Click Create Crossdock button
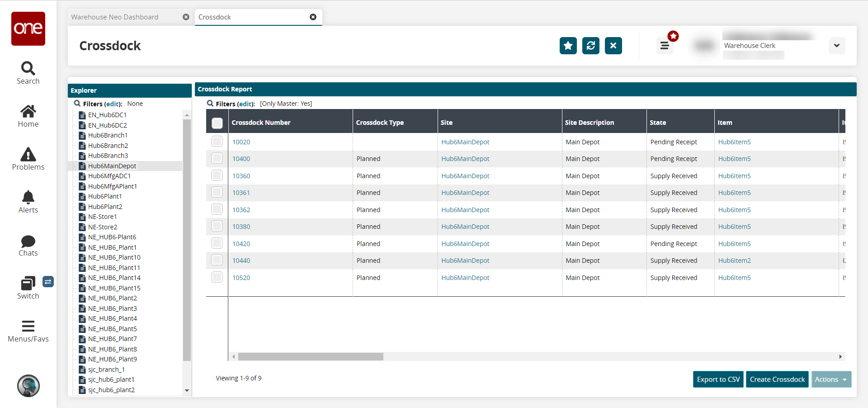Screen dimensions: 868x408 tap(777, 380)
